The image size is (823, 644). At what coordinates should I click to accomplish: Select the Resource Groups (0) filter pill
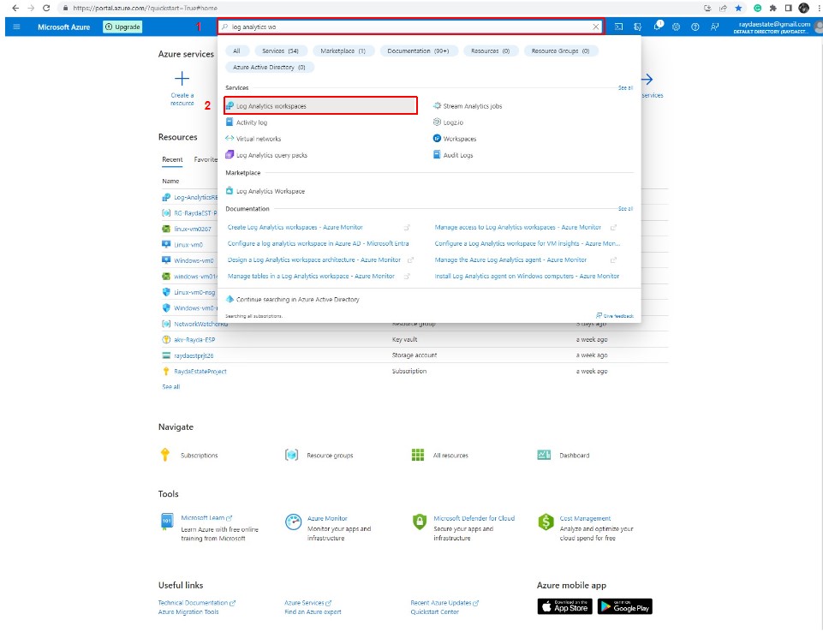(561, 51)
